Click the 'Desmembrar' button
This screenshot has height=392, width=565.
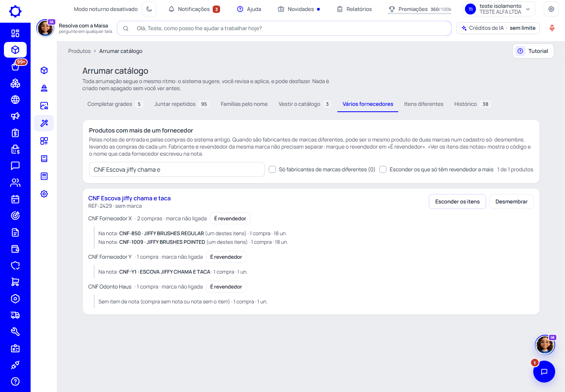[511, 201]
